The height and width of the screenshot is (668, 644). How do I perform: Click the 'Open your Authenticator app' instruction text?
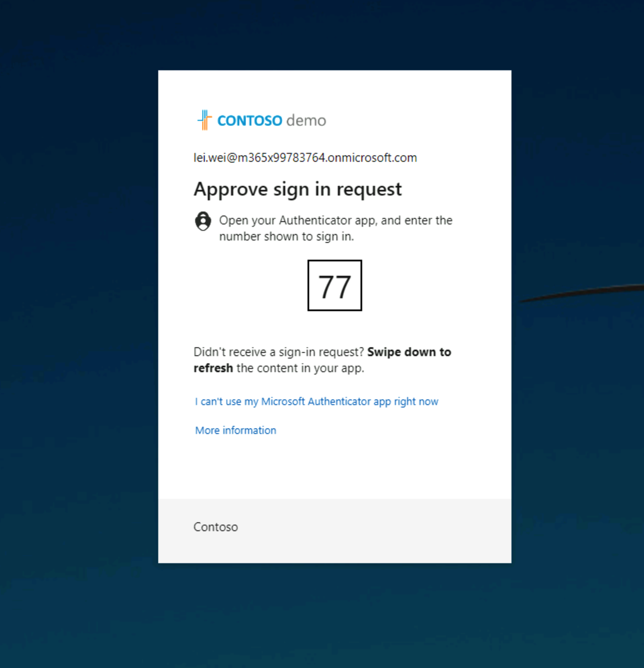[x=336, y=228]
